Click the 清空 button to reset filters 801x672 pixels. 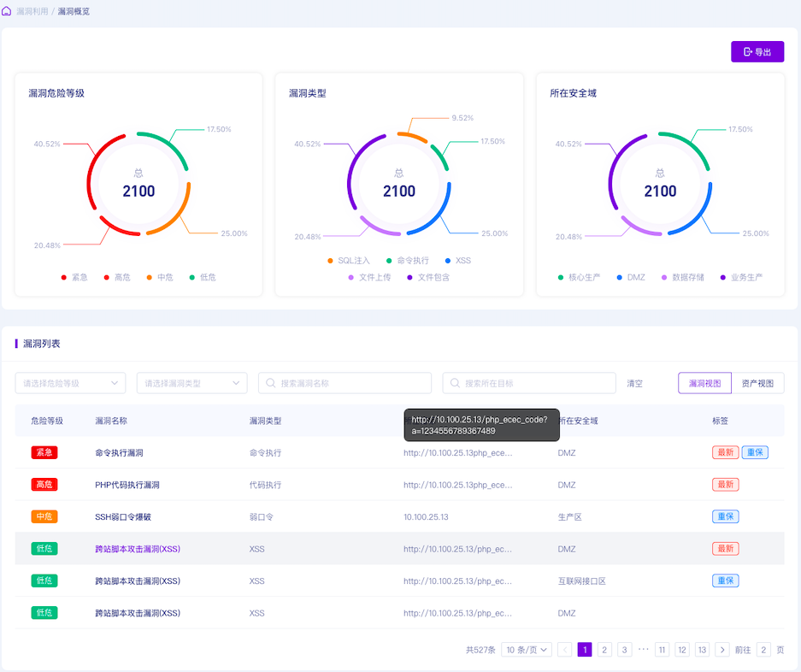[x=634, y=384]
